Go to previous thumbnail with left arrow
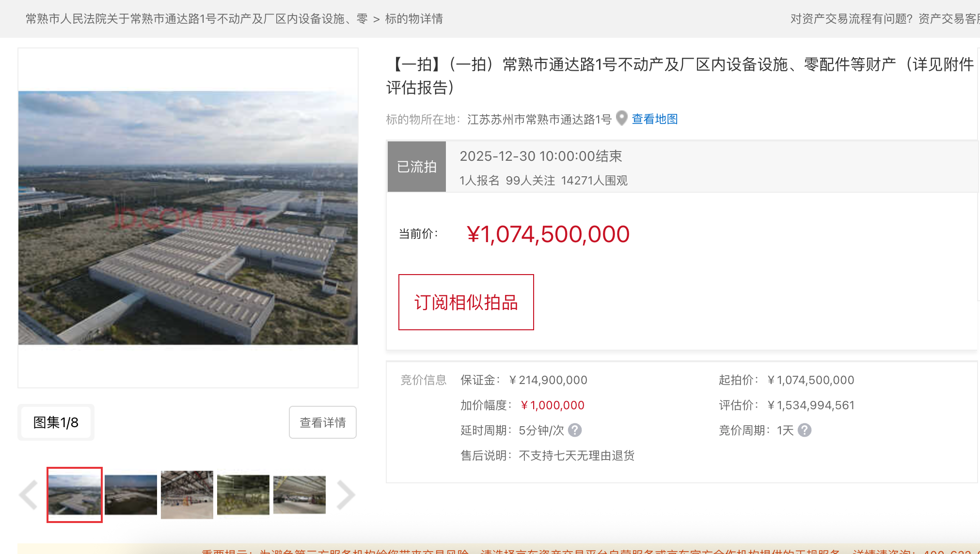Image resolution: width=980 pixels, height=554 pixels. tap(29, 495)
